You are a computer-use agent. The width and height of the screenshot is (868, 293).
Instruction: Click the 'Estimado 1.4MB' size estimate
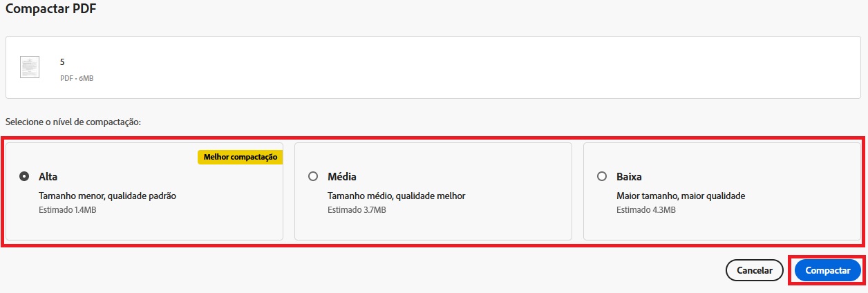pyautogui.click(x=67, y=209)
